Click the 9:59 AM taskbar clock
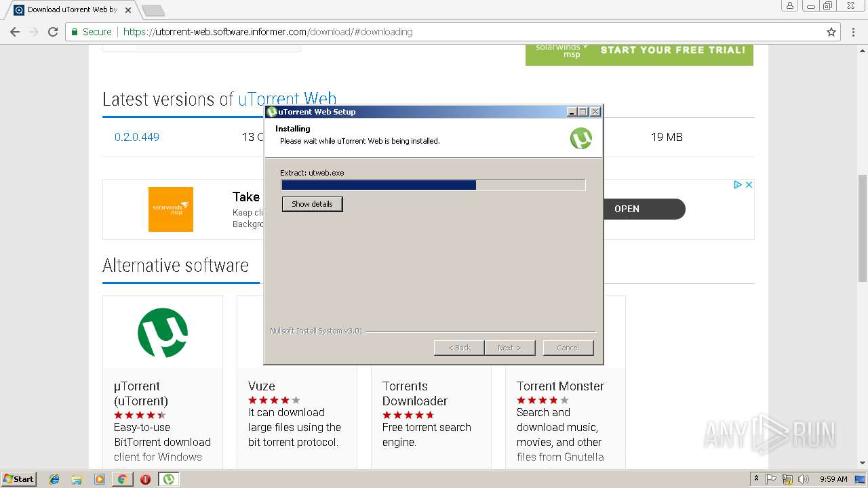Image resolution: width=868 pixels, height=488 pixels. click(833, 479)
